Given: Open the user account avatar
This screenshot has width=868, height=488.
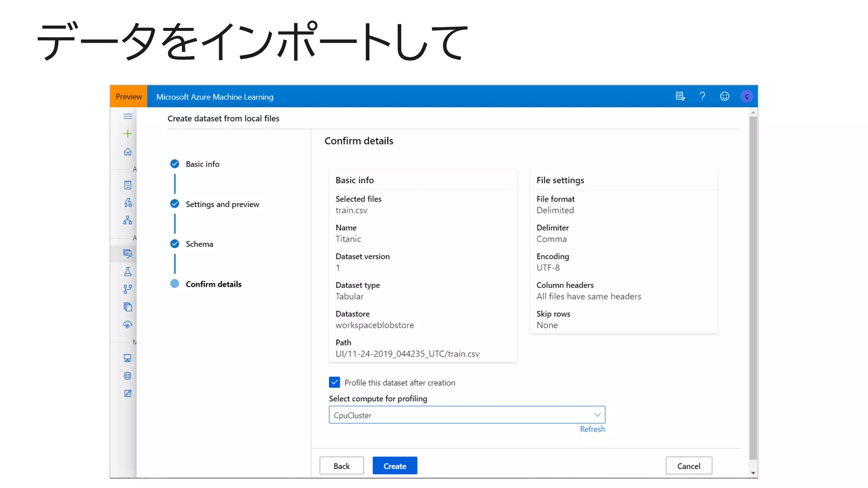Looking at the screenshot, I should 747,97.
